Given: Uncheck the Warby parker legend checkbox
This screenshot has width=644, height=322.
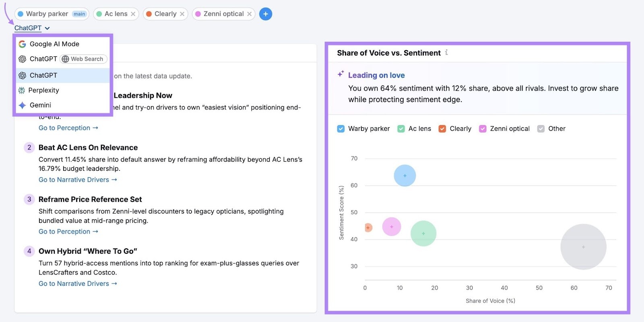Looking at the screenshot, I should pyautogui.click(x=341, y=129).
